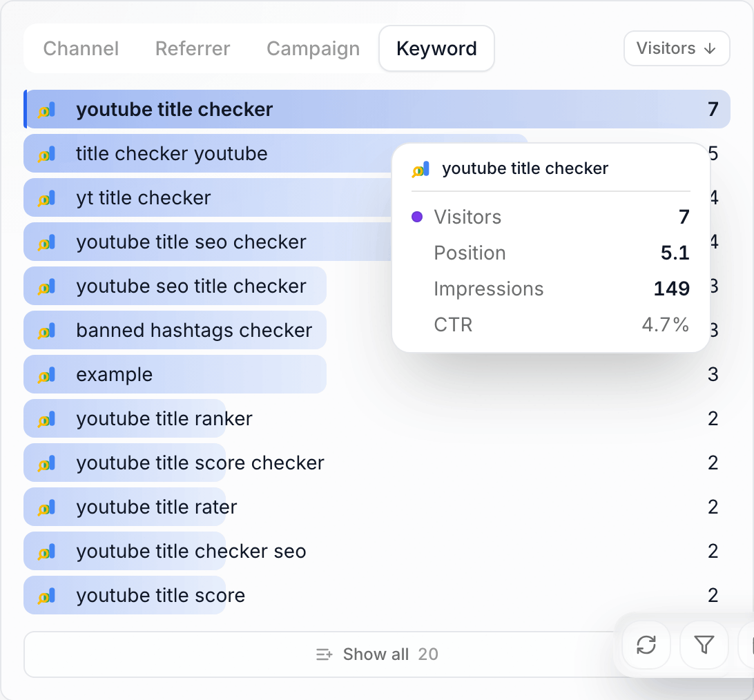The image size is (754, 700).
Task: Click the CTR value 4.7% in tooltip
Action: click(666, 324)
